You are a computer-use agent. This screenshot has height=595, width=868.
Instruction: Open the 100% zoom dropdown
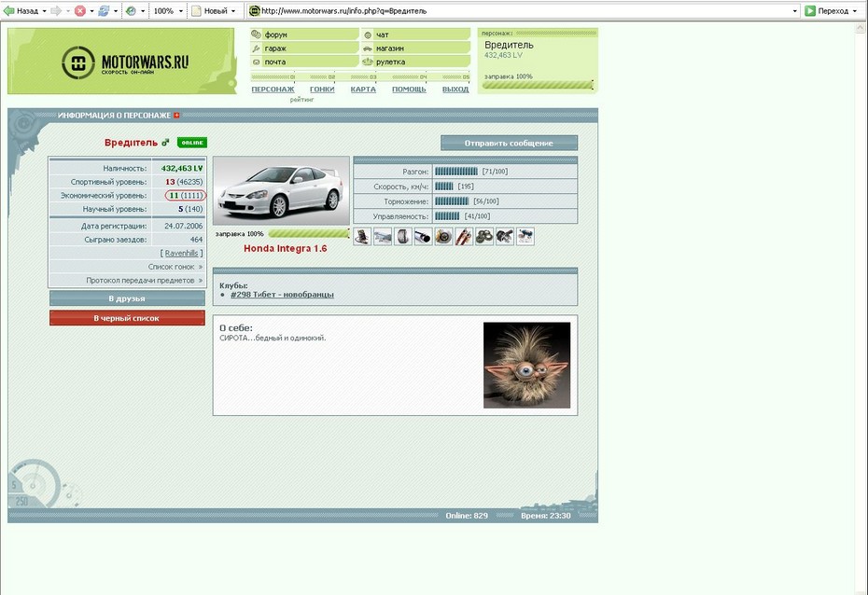point(181,11)
